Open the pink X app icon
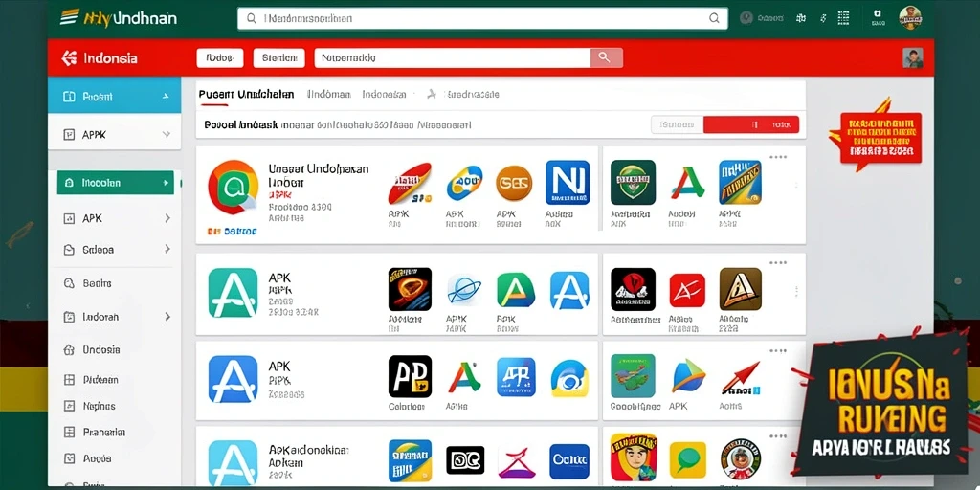 click(x=516, y=462)
